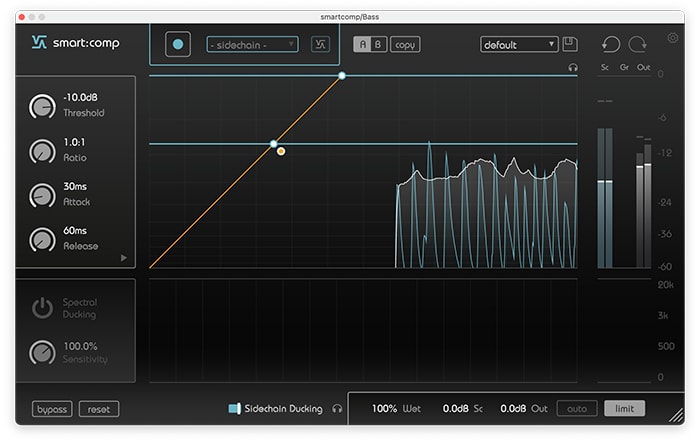Click the Sensitivity knob
Image resolution: width=700 pixels, height=441 pixels.
click(42, 353)
